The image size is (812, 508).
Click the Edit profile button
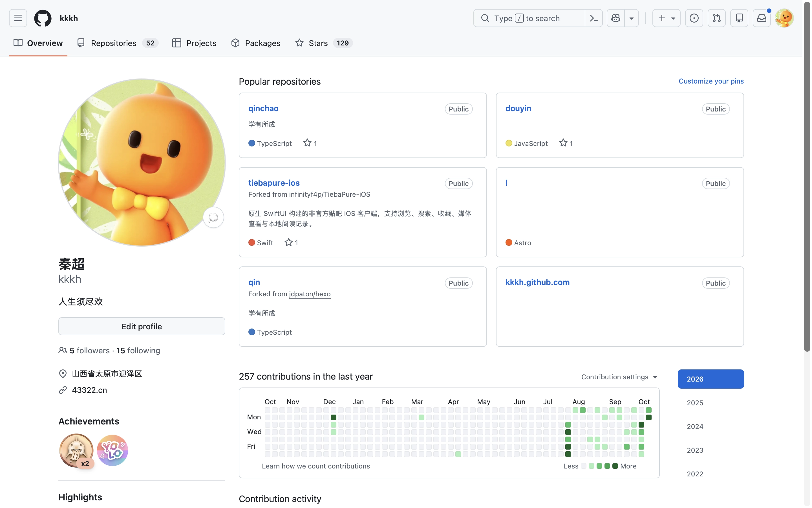click(x=142, y=327)
